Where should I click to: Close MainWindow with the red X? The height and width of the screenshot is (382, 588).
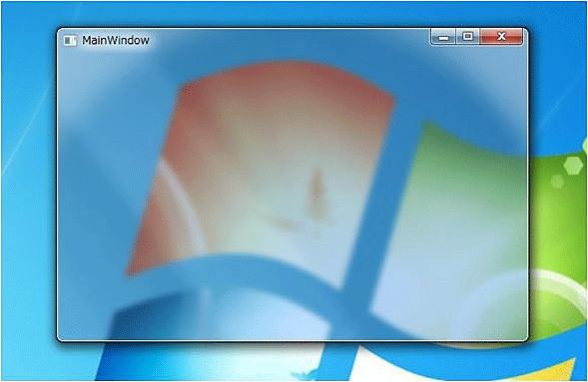(501, 37)
